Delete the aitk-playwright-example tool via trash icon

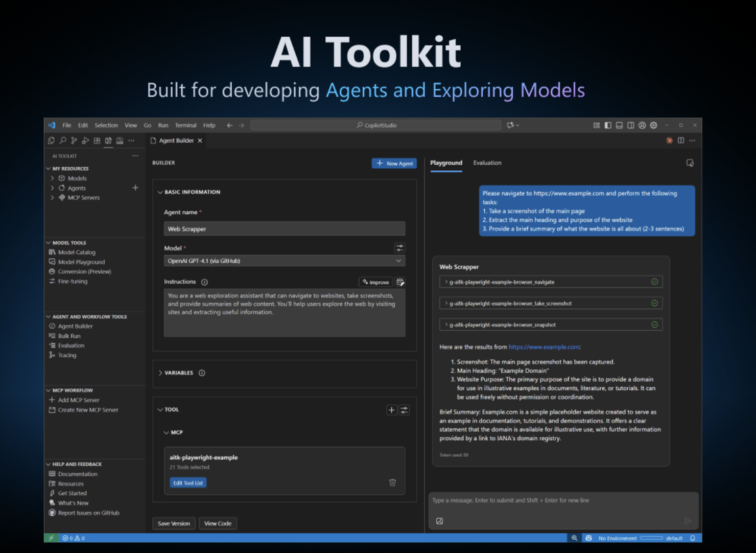(392, 482)
